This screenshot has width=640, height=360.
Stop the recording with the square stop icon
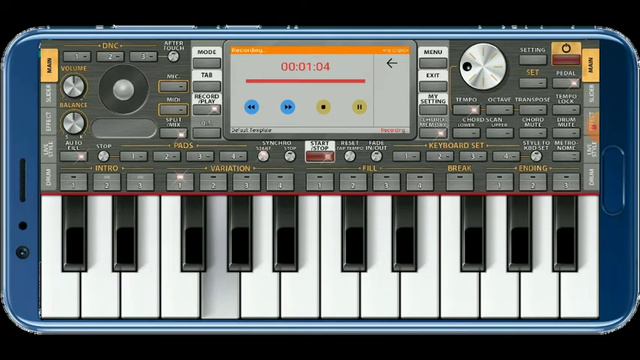tap(324, 107)
